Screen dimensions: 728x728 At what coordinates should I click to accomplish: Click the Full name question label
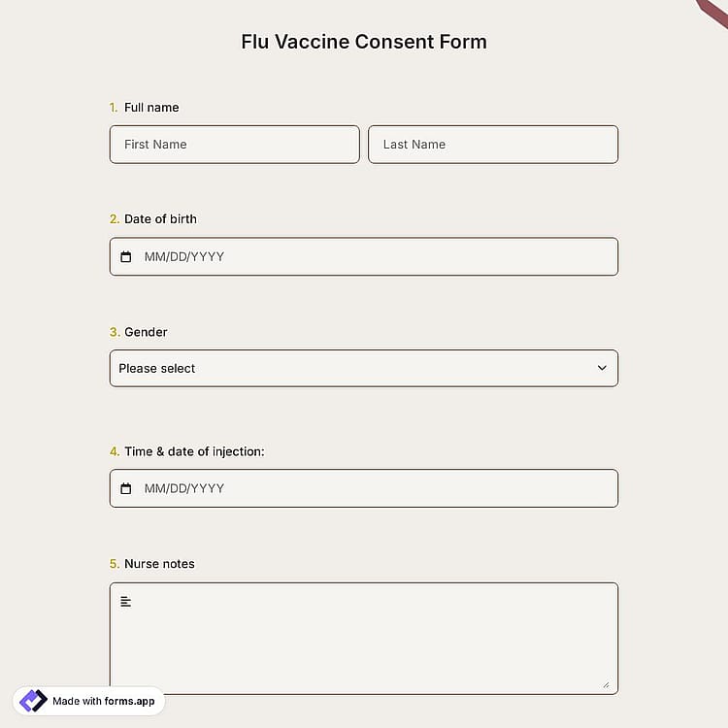(151, 107)
